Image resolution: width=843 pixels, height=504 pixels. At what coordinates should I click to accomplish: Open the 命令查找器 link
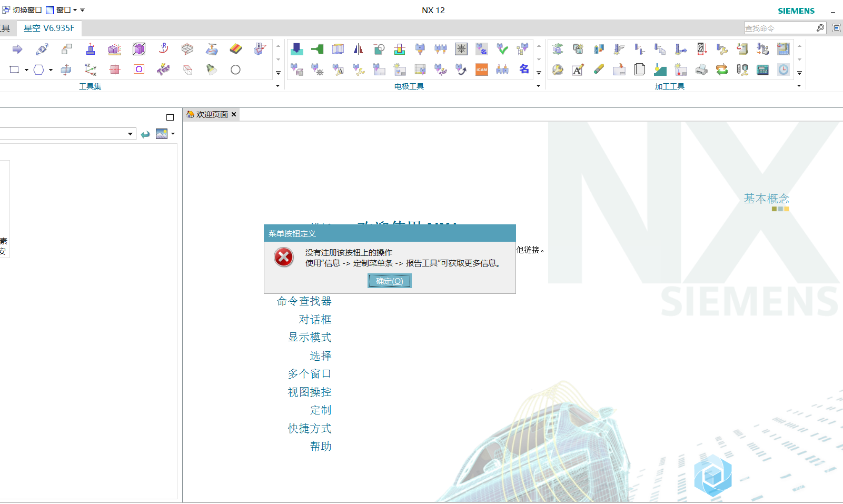click(x=304, y=301)
